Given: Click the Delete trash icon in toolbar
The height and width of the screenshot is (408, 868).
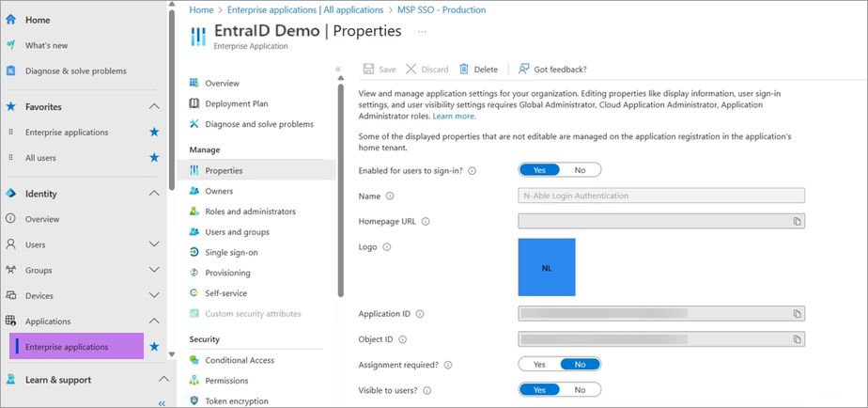Looking at the screenshot, I should (x=464, y=69).
